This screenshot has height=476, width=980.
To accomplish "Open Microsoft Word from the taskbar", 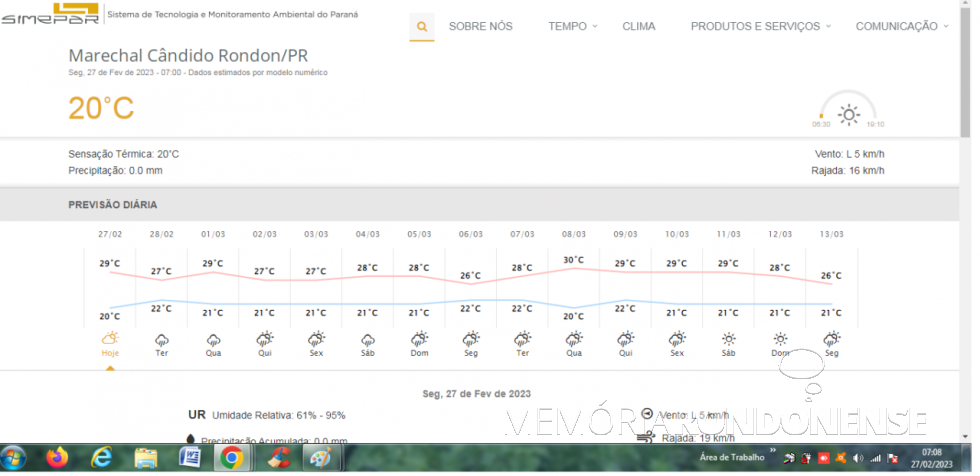I will pos(189,458).
